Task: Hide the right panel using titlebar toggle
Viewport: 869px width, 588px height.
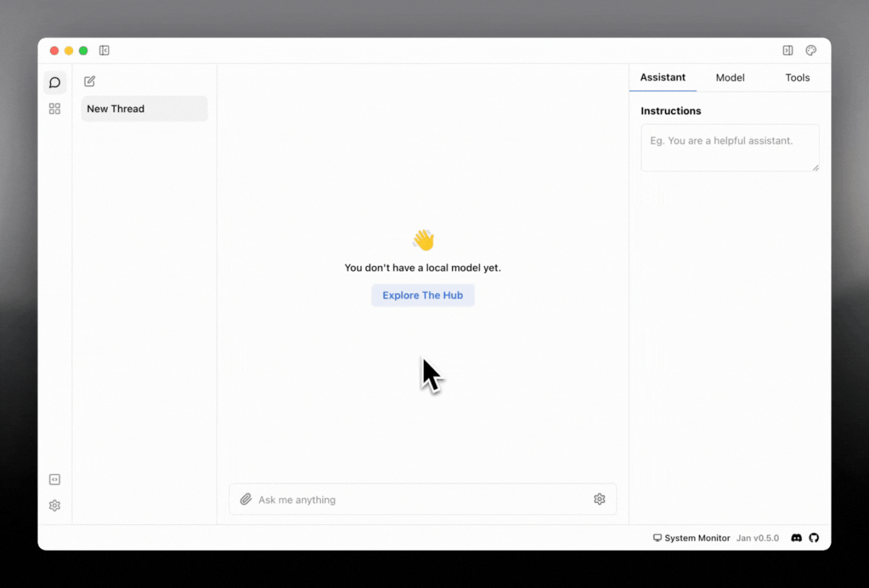Action: point(787,51)
